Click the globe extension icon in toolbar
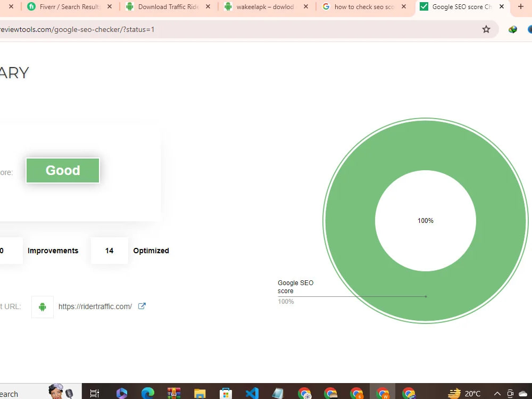 tap(513, 29)
